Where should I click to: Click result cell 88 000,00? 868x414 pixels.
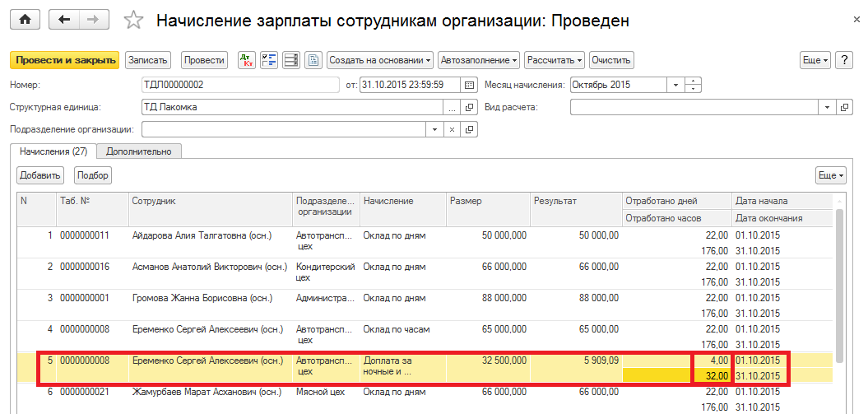(576, 305)
